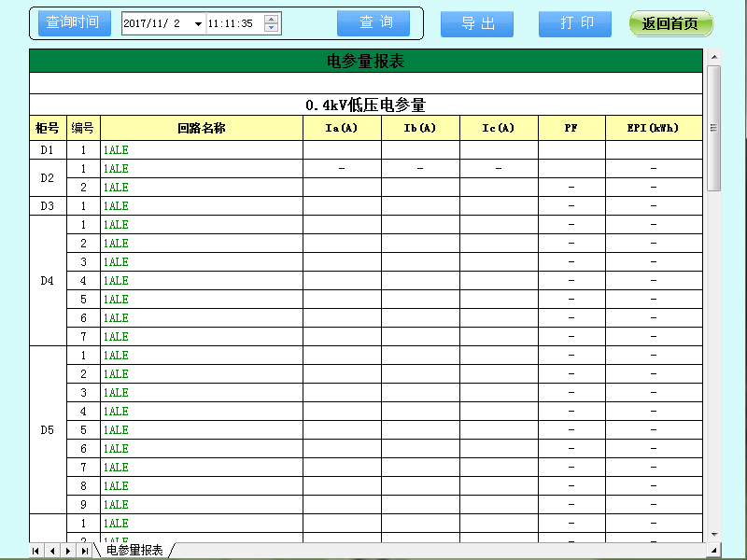Screen dimensions: 747x560
Task: Click cabinet cell D2
Action: (48, 178)
